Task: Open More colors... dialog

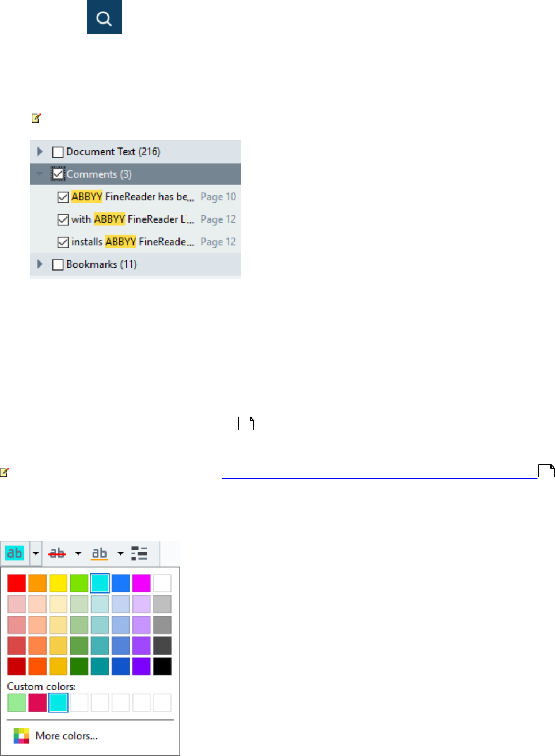Action: (x=66, y=736)
